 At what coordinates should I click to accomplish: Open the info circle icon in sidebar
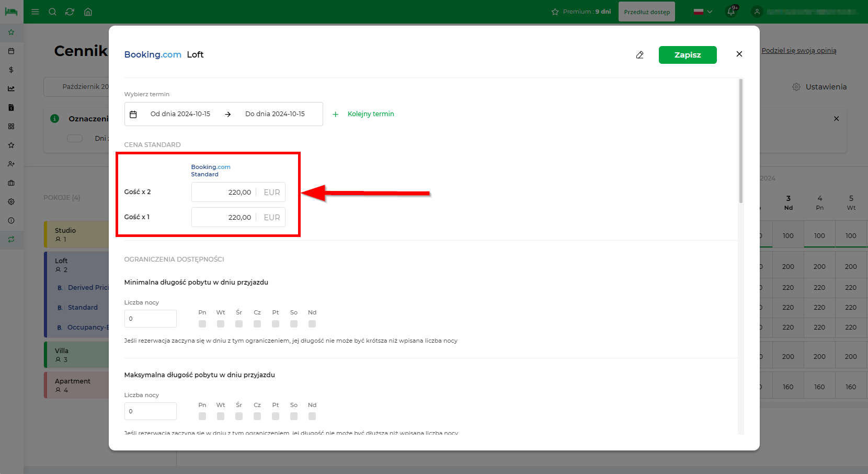click(x=11, y=220)
